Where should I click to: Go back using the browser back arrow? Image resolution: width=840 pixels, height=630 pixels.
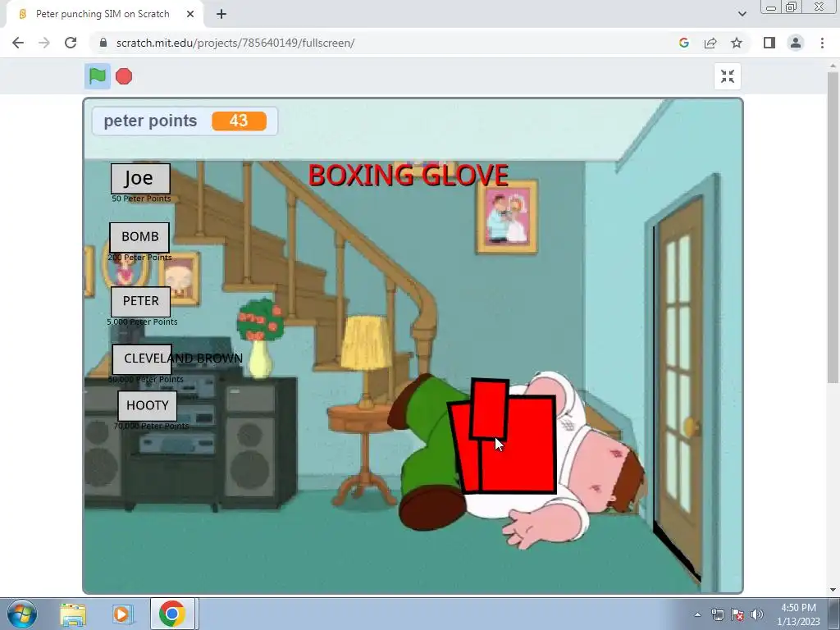click(18, 43)
